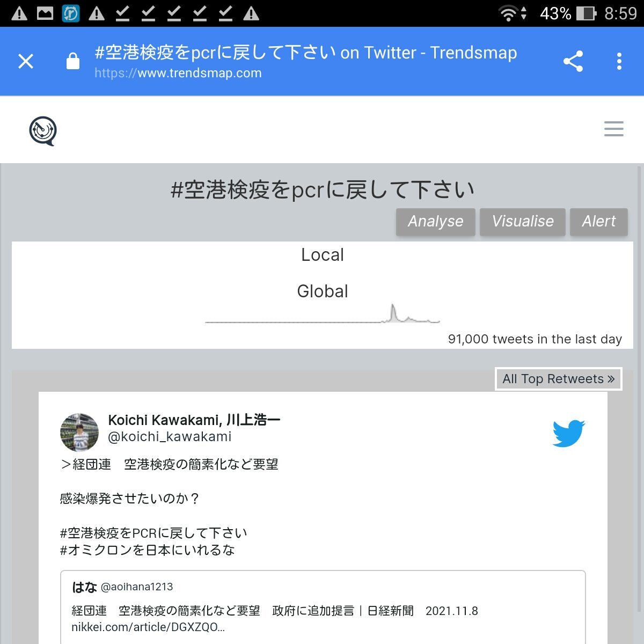Open All Top Retweets link
Viewport: 644px width, 644px height.
558,379
